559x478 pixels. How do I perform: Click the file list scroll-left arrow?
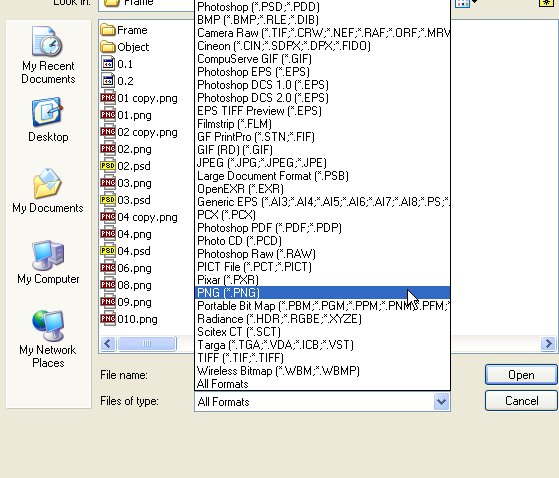(x=108, y=344)
